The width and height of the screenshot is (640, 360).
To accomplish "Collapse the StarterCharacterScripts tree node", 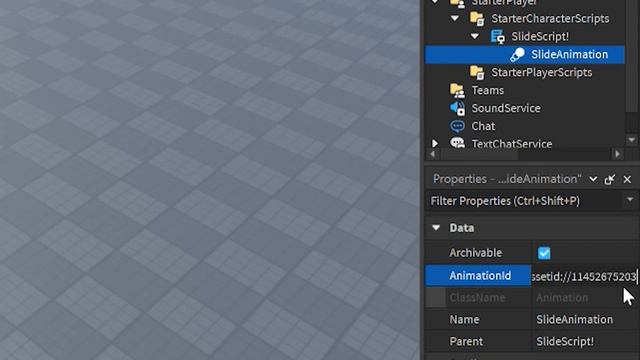I will [x=455, y=18].
